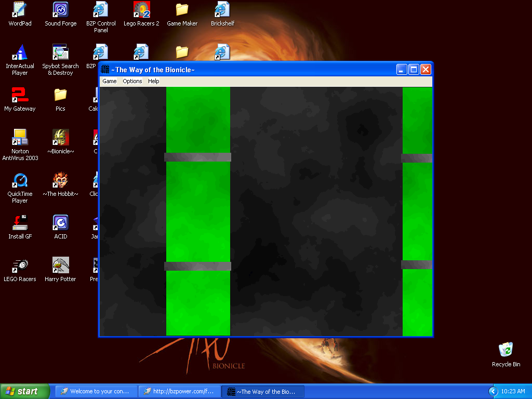532x399 pixels.
Task: Open the Game Maker folder
Action: pos(182,14)
